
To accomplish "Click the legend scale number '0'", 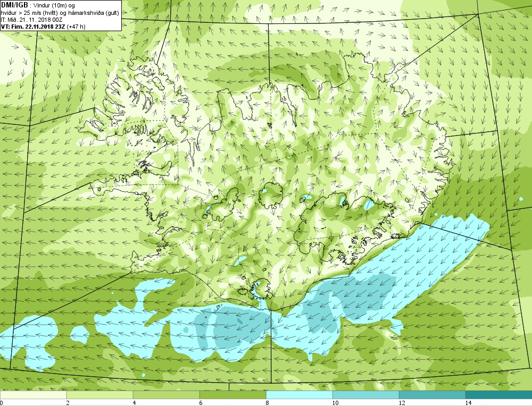I will tap(2, 403).
